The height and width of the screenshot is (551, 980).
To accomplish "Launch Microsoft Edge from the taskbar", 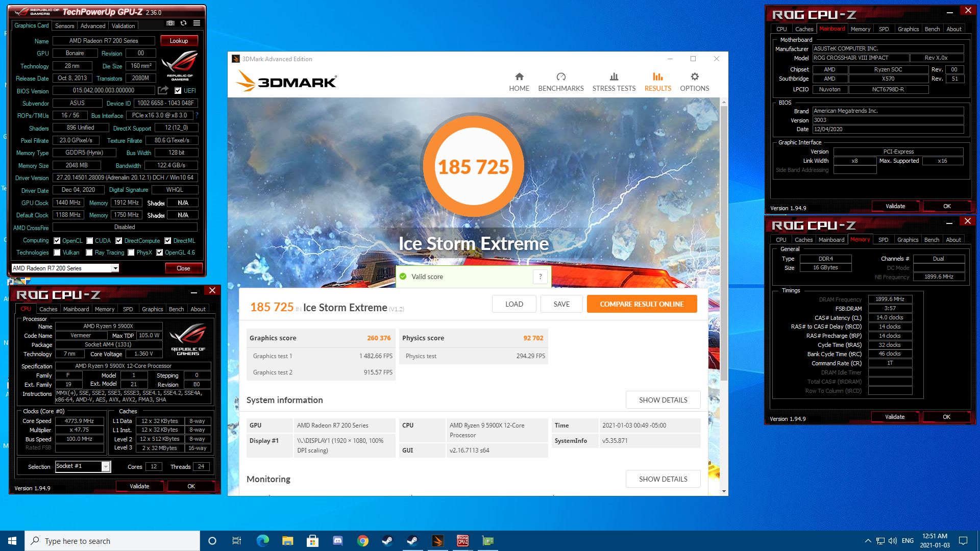I will coord(262,541).
